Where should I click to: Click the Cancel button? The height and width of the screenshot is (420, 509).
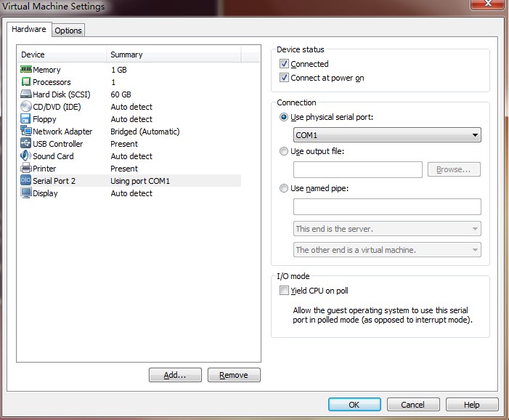click(413, 405)
